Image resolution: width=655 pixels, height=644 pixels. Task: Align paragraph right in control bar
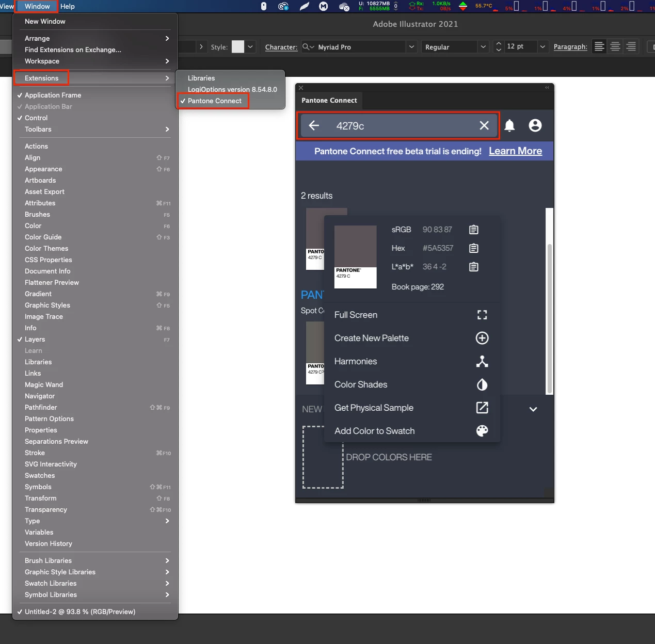click(631, 46)
